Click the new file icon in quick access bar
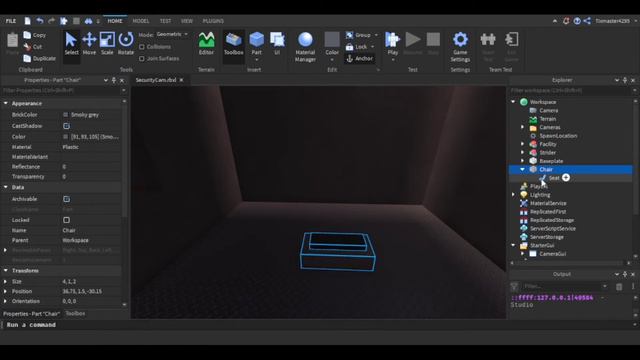Viewport: 640px width, 360px height. (27, 21)
